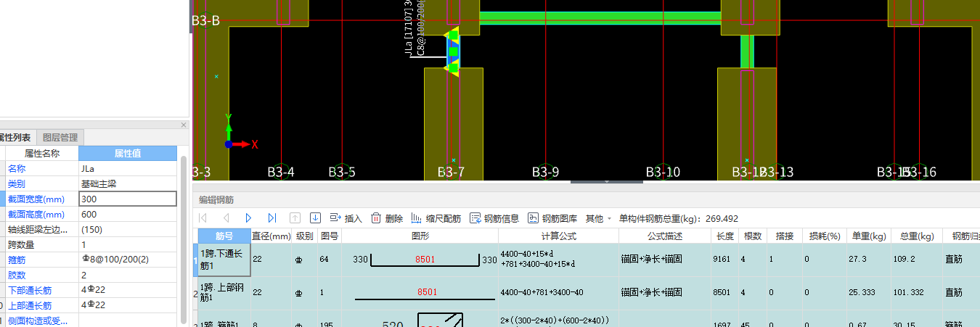The width and height of the screenshot is (980, 327).
Task: Jump to last rebar record
Action: pos(271,218)
